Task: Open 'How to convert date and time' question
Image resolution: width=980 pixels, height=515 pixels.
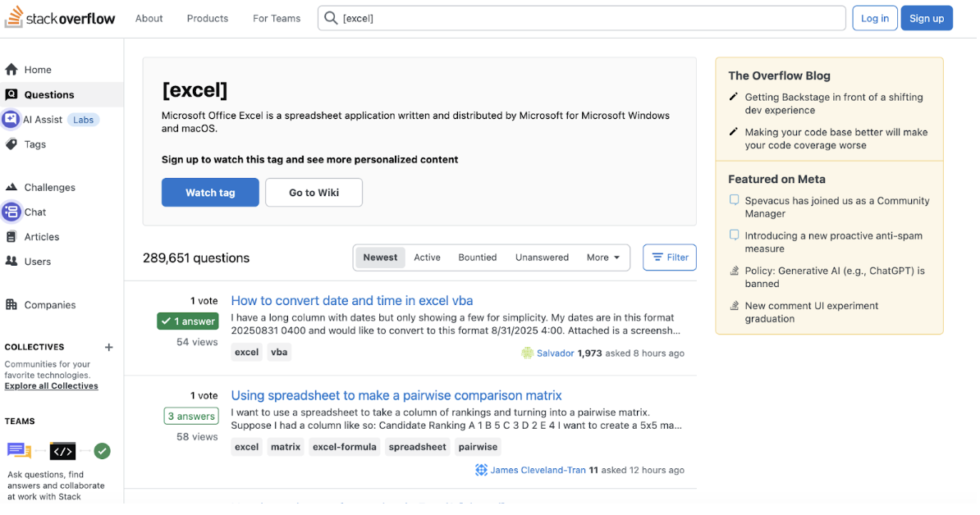Action: (351, 300)
